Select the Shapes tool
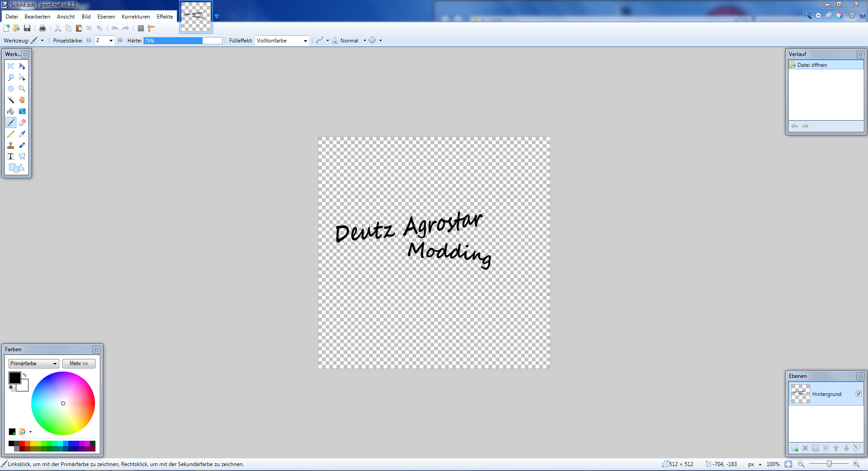The image size is (868, 471). [x=16, y=168]
